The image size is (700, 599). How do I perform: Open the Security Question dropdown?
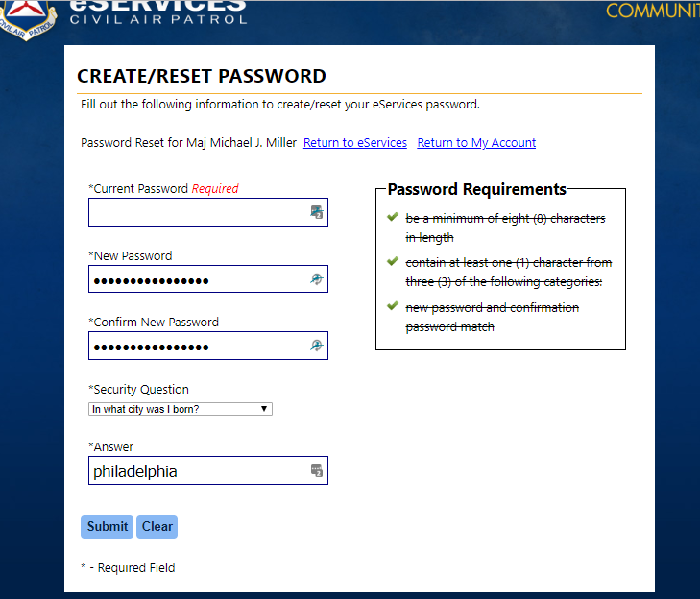(x=181, y=409)
